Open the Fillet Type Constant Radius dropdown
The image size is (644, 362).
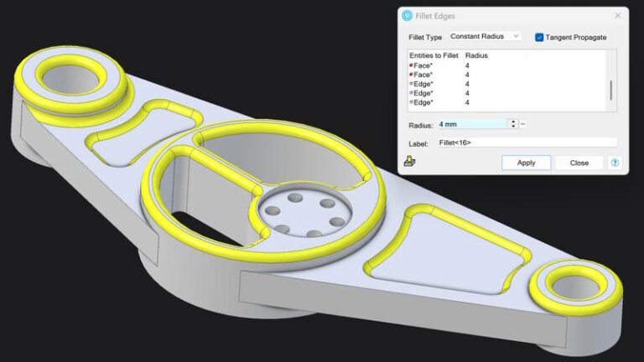(485, 37)
